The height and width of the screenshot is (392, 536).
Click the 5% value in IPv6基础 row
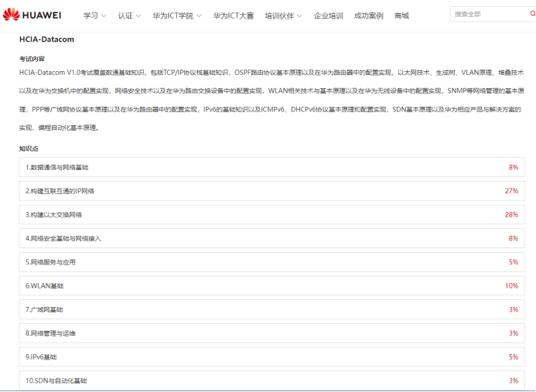514,356
